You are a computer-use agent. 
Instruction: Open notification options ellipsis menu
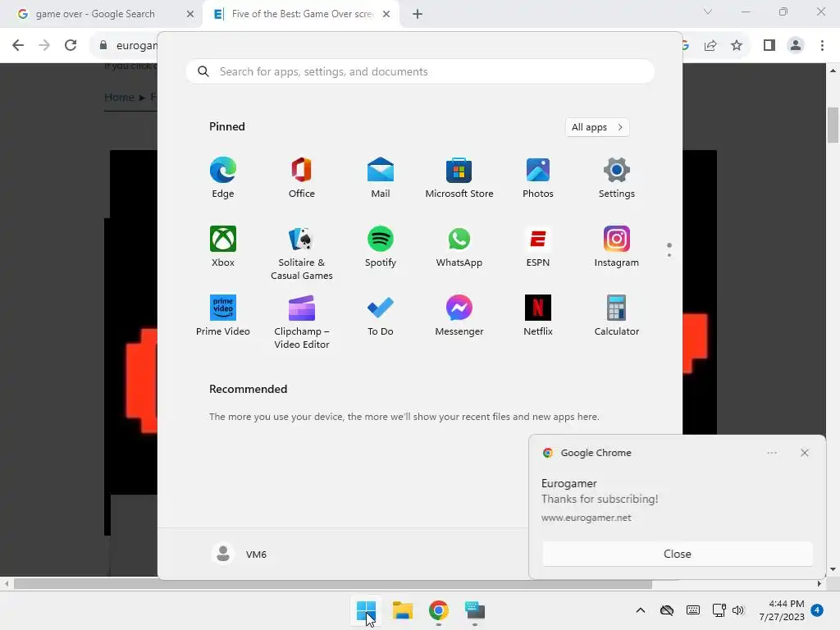771,453
